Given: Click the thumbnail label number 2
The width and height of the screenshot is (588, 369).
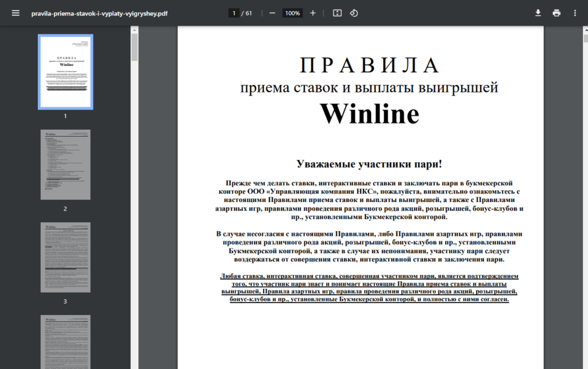Looking at the screenshot, I should (x=65, y=209).
